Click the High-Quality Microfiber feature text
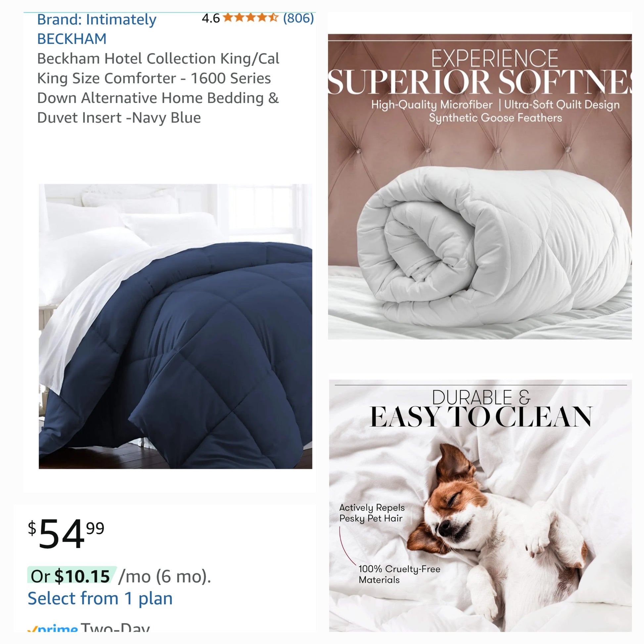 pos(432,105)
